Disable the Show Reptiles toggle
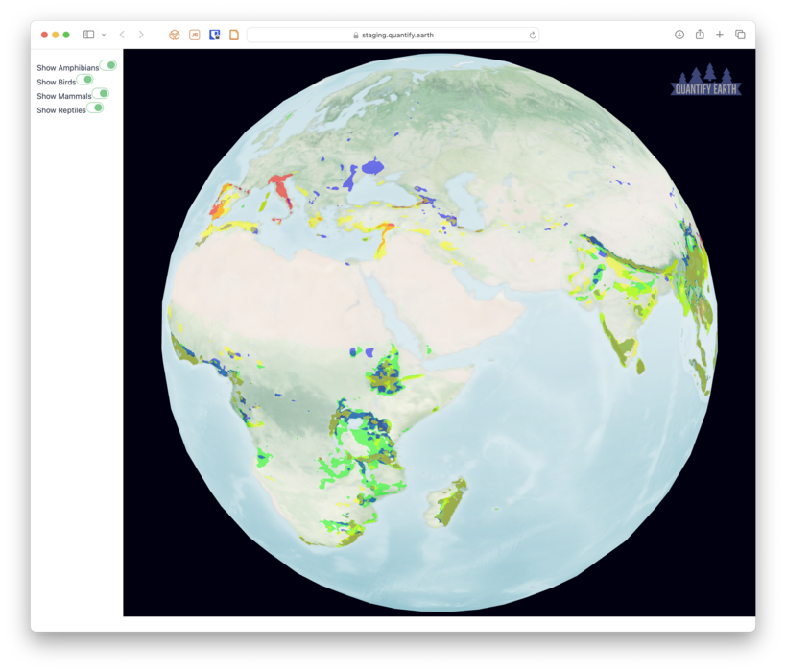The image size is (786, 672). (x=97, y=108)
